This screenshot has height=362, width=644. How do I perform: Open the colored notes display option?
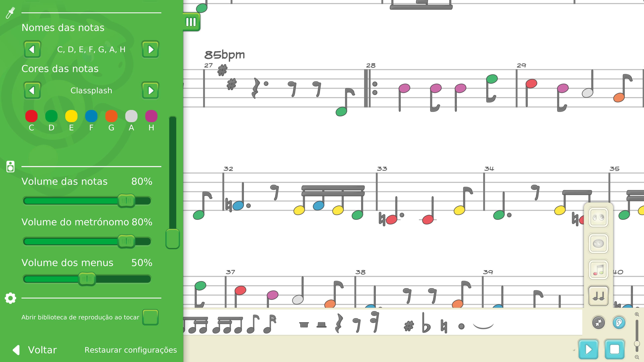click(599, 270)
